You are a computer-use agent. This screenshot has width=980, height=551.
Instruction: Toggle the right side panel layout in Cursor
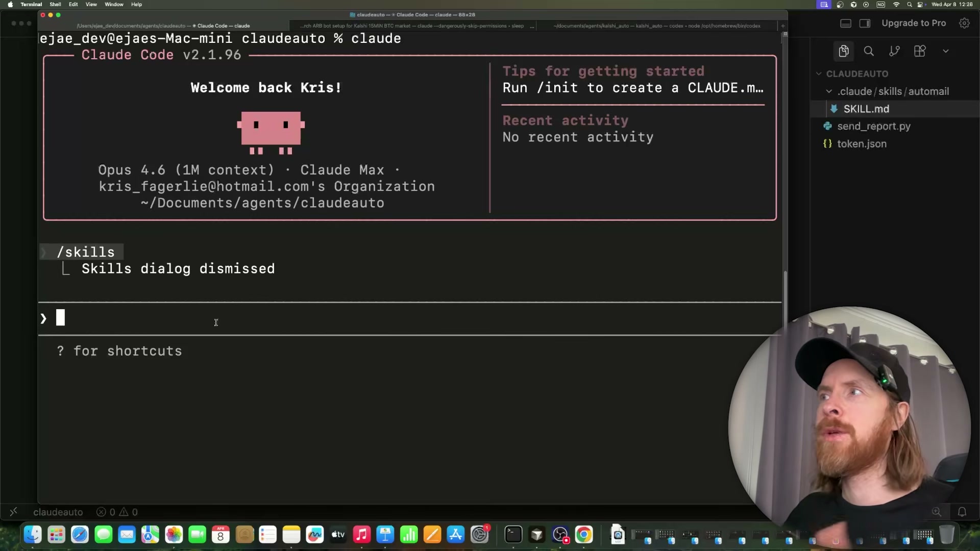point(865,23)
